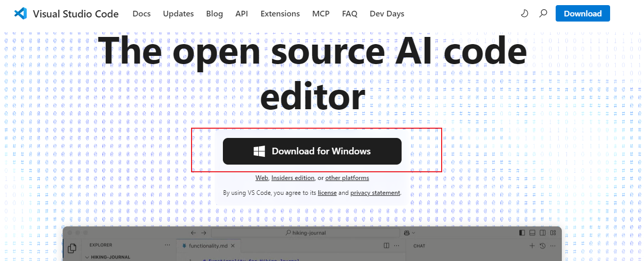Open the Docs page
The image size is (644, 261).
pyautogui.click(x=141, y=14)
